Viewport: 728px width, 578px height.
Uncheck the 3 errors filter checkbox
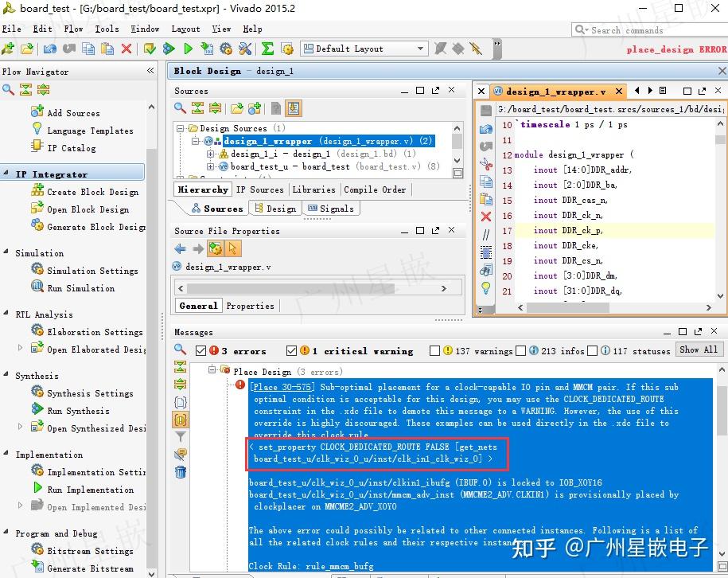tap(201, 350)
